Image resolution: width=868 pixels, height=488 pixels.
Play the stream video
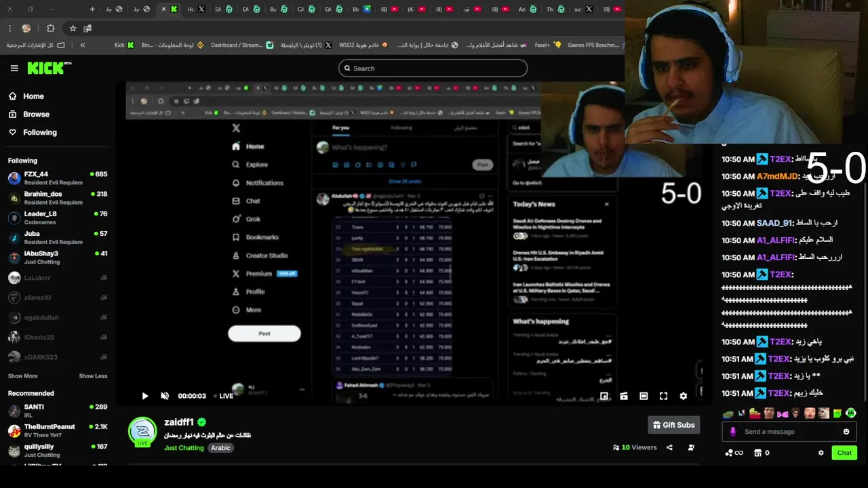point(144,396)
